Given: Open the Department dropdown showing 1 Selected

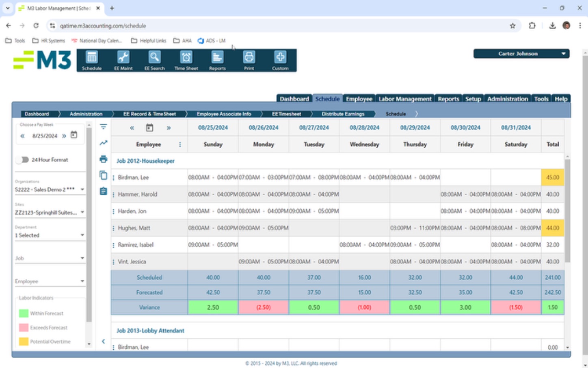Looking at the screenshot, I should pos(50,235).
